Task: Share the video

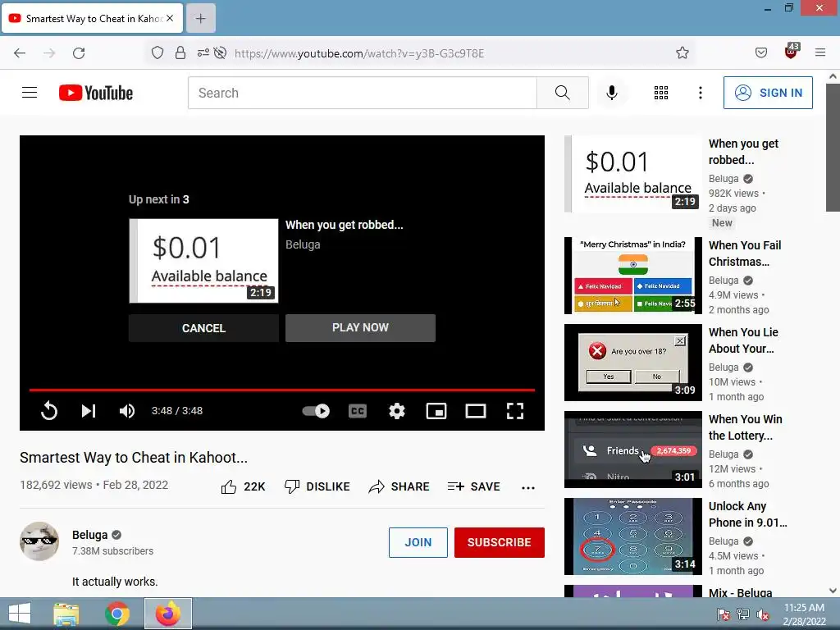Action: [399, 486]
